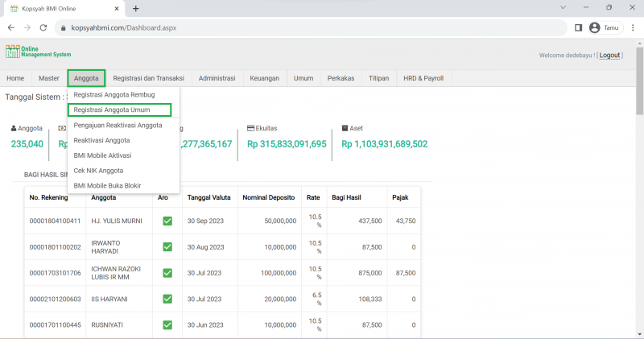Open the browser side panel

pyautogui.click(x=578, y=27)
